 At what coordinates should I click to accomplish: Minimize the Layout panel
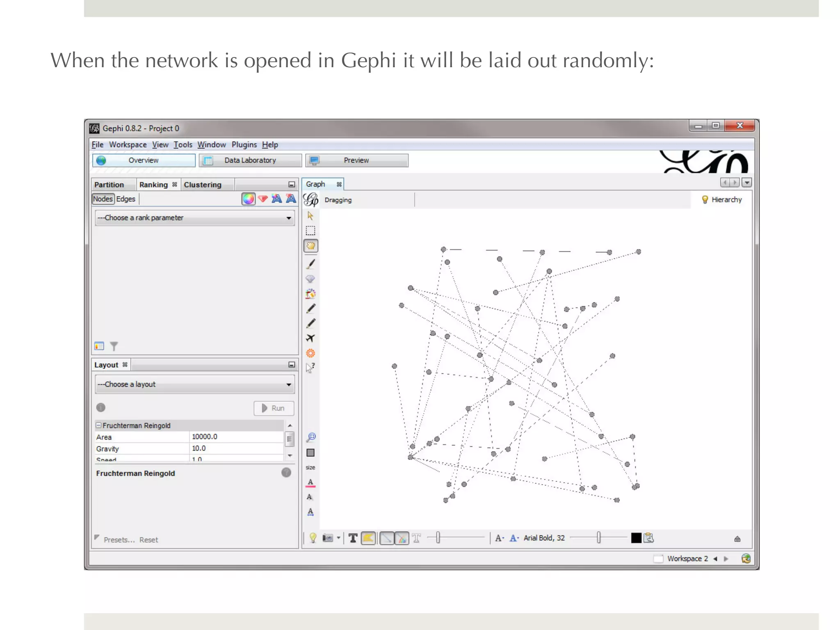coord(292,365)
